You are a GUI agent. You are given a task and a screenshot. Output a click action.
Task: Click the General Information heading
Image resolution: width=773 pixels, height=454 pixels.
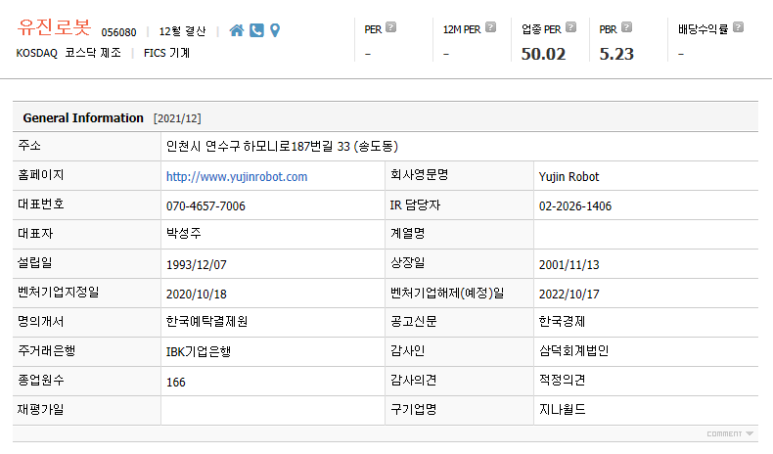pos(83,118)
